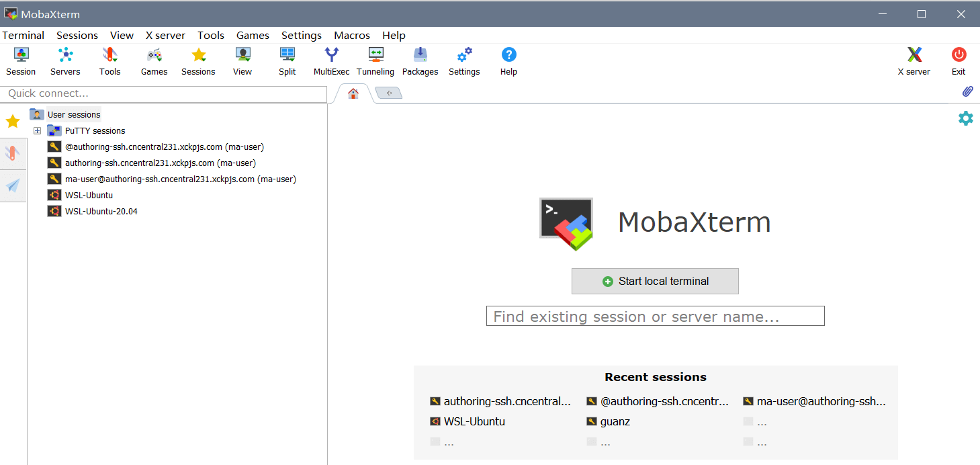980x465 pixels.
Task: Select the star sessions sidebar tab
Action: [13, 122]
